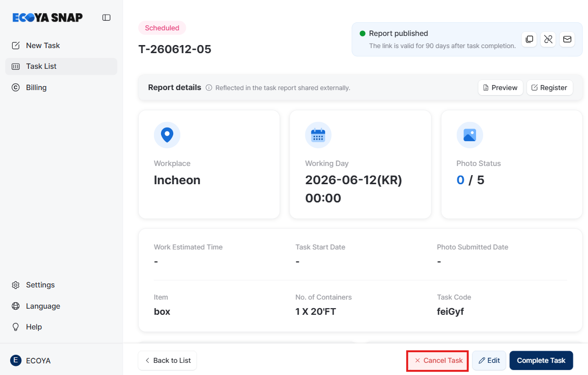Select the task ID T-260612-05
This screenshot has height=375, width=588.
tap(175, 49)
